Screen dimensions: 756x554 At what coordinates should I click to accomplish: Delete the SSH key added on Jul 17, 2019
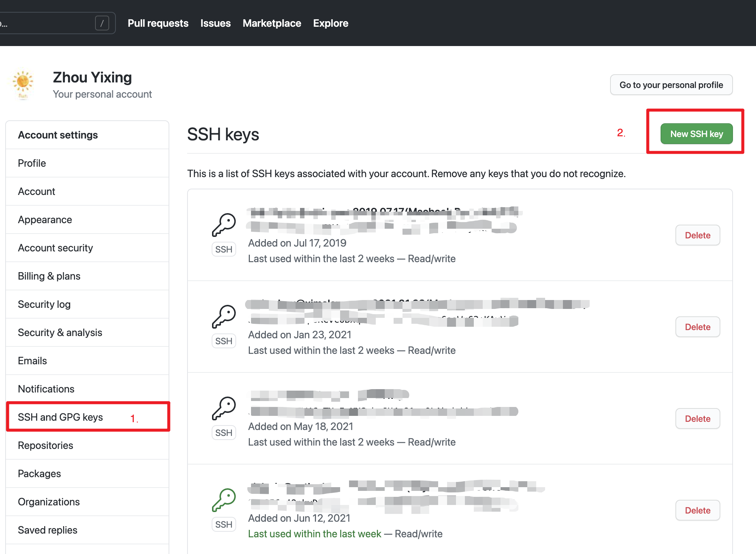(x=698, y=235)
